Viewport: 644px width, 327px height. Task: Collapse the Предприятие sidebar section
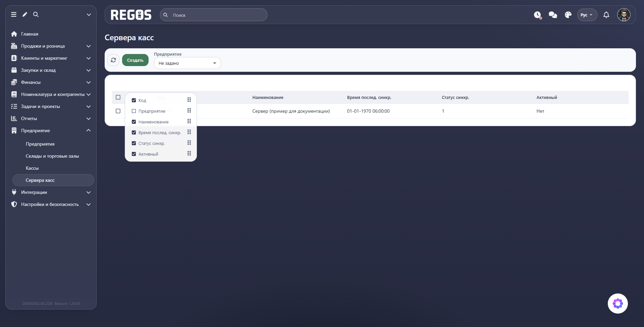click(x=51, y=130)
